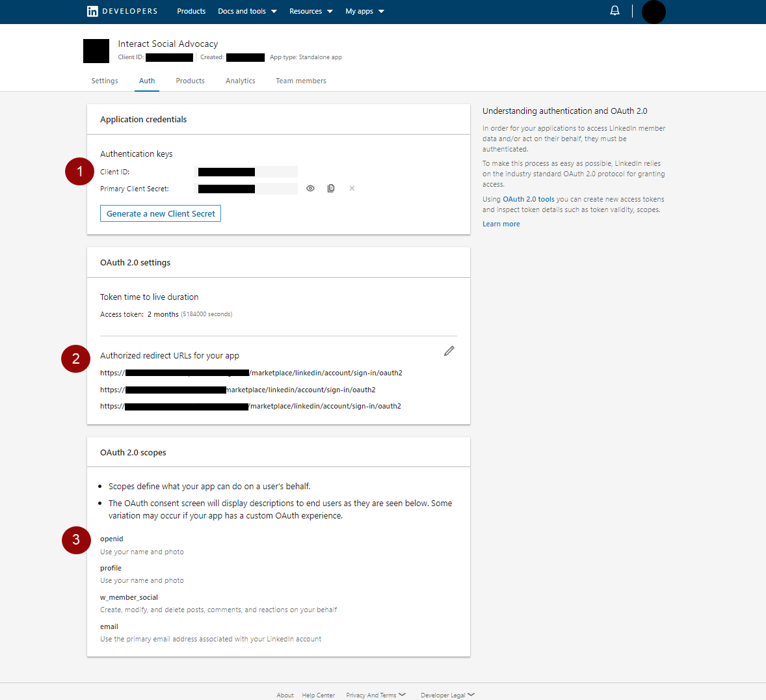
Task: Open the profile avatar menu
Action: tap(653, 12)
